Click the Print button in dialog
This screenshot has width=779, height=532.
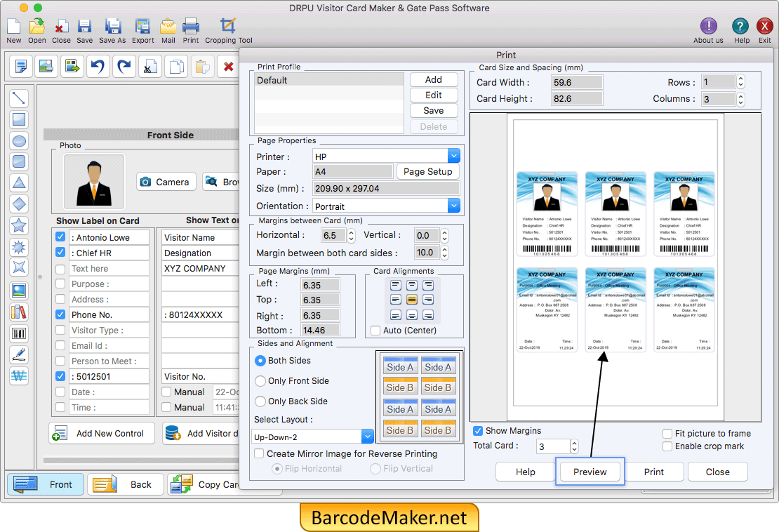(x=654, y=472)
